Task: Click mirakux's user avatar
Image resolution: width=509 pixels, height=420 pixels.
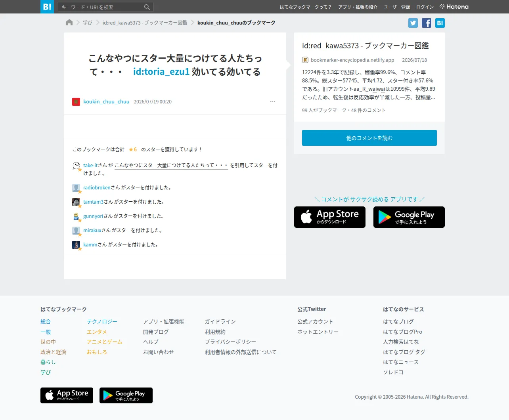Action: pos(76,231)
